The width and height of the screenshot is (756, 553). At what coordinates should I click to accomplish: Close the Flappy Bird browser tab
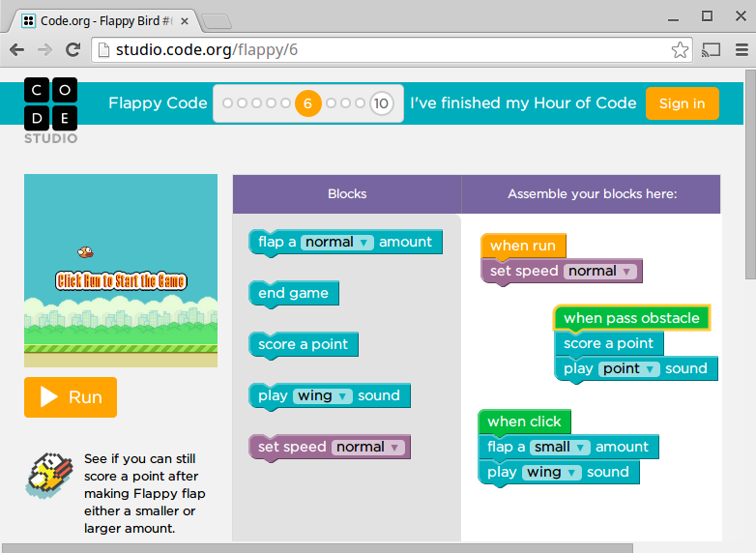(185, 21)
